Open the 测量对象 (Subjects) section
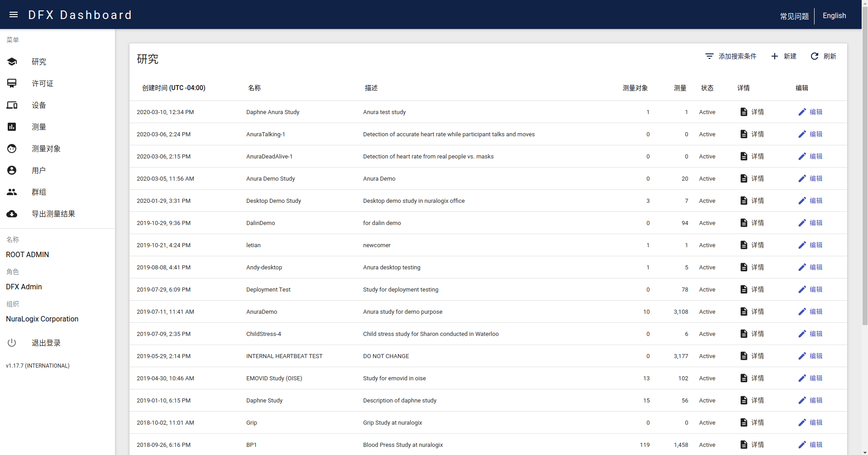The width and height of the screenshot is (868, 455). [x=46, y=148]
